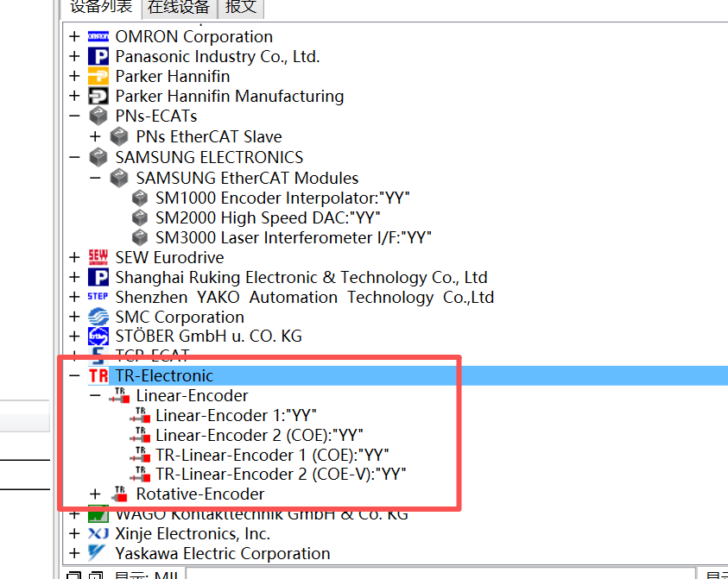Click the PNs EtherCAT Slave cube icon
The image size is (728, 579).
[119, 136]
